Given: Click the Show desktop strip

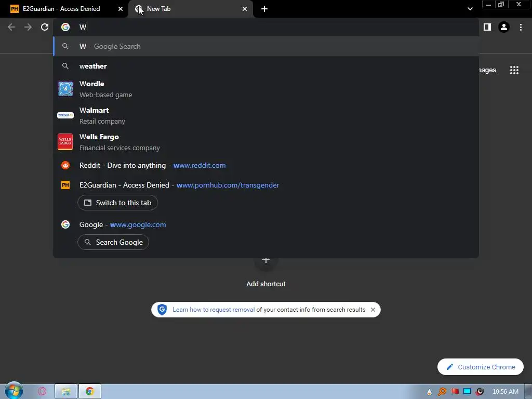Looking at the screenshot, I should pyautogui.click(x=528, y=392).
